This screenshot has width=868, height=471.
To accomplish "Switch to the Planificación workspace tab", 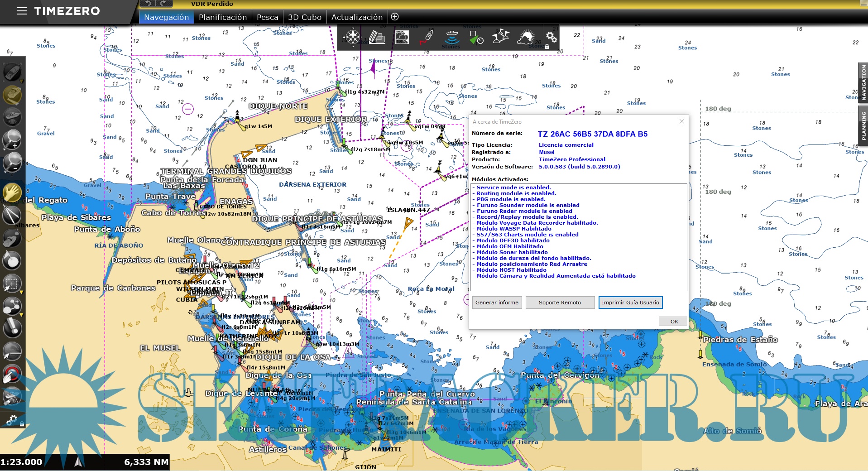I will [x=223, y=17].
